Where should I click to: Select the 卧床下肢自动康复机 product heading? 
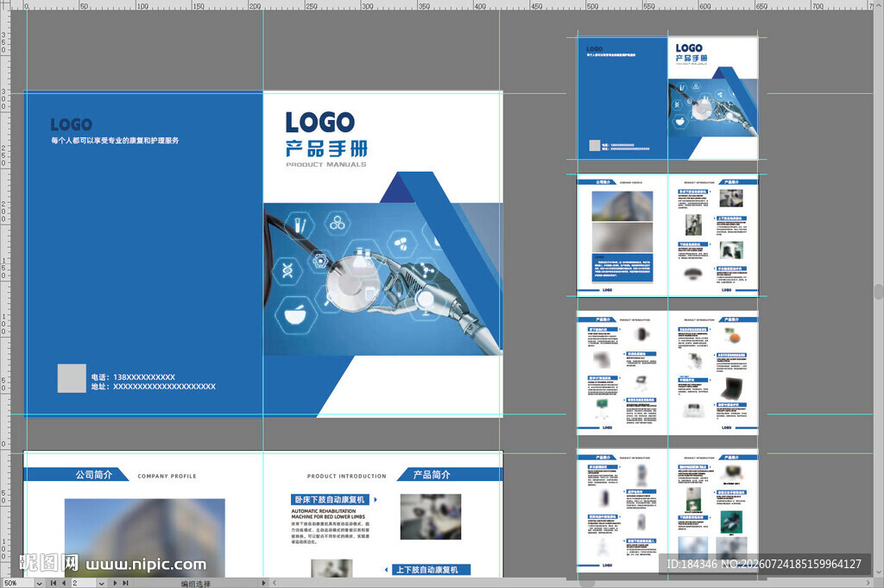tap(330, 499)
